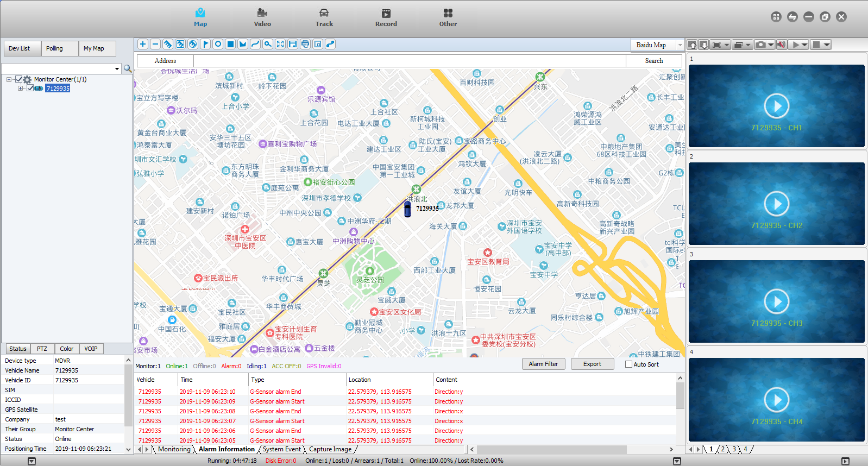Click the Alarm Filter button
This screenshot has height=466, width=868.
(x=543, y=364)
